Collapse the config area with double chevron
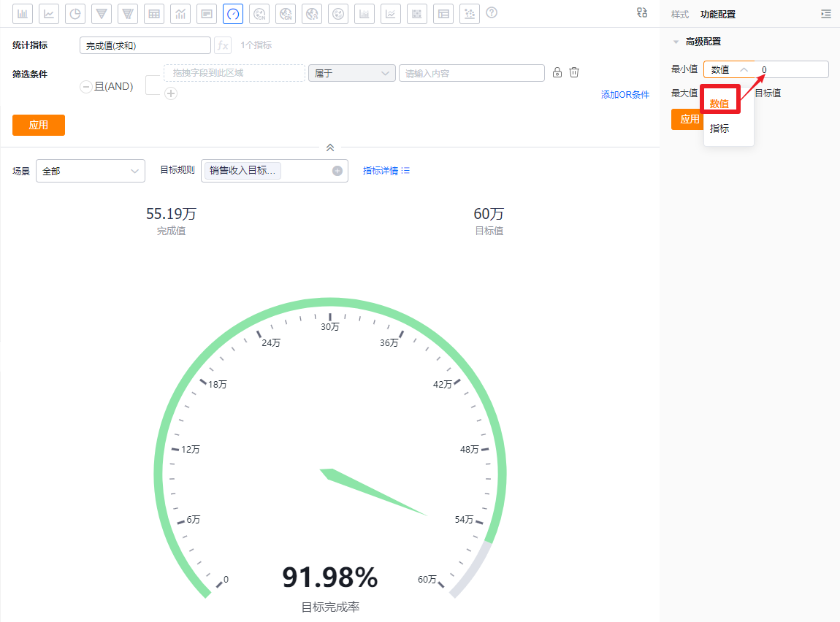Screen dimensions: 840x622 click(330, 147)
